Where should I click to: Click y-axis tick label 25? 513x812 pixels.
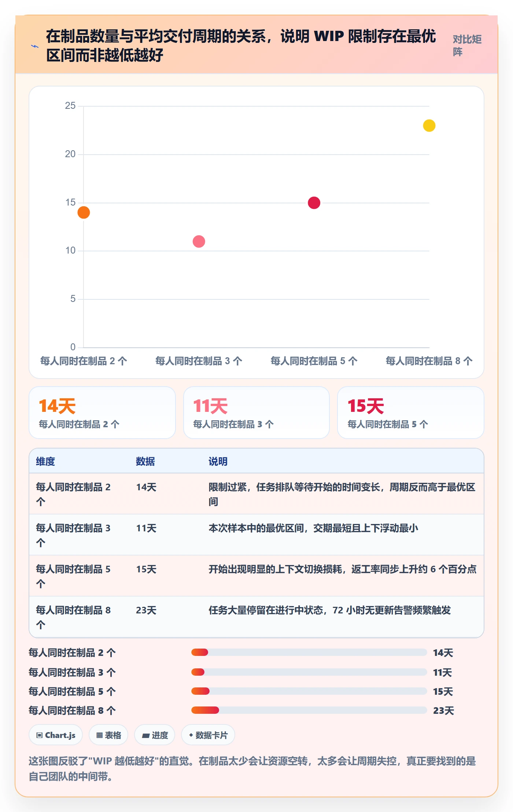[x=70, y=106]
